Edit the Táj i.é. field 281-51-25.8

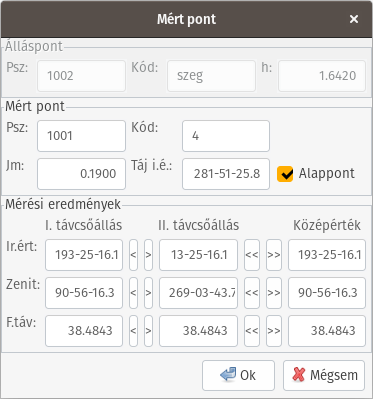226,174
